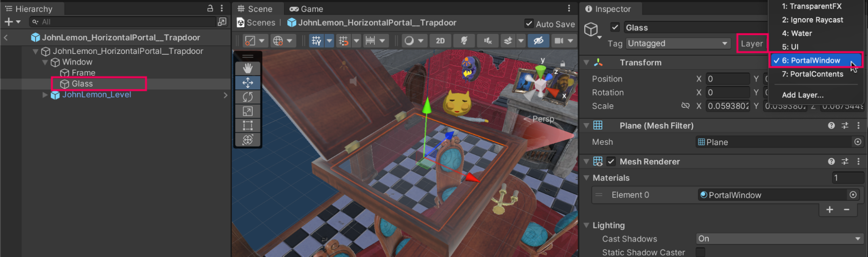This screenshot has height=257, width=868.
Task: Click the Layer label button
Action: (752, 43)
